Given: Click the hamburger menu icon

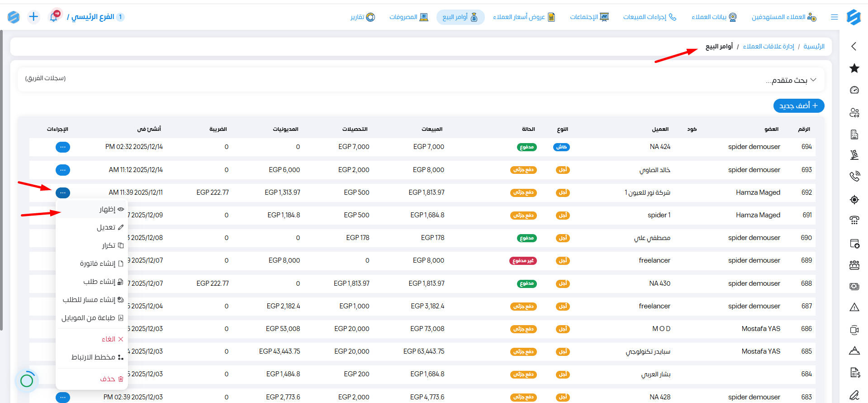Looking at the screenshot, I should pyautogui.click(x=834, y=17).
